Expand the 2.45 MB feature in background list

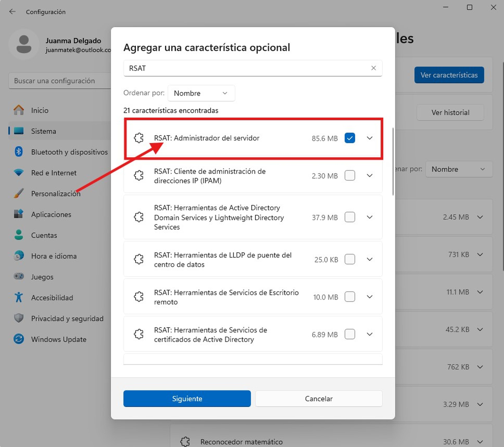(480, 217)
